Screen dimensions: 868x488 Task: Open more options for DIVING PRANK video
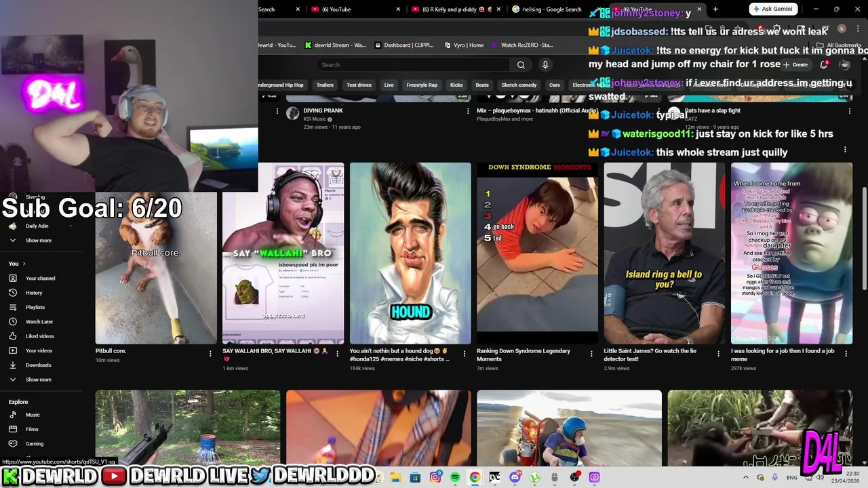coord(467,111)
